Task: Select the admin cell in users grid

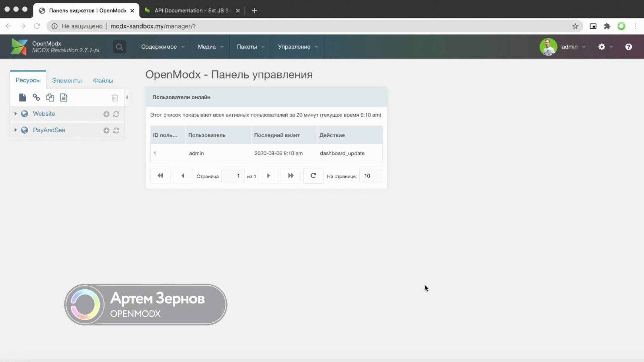Action: tap(196, 153)
